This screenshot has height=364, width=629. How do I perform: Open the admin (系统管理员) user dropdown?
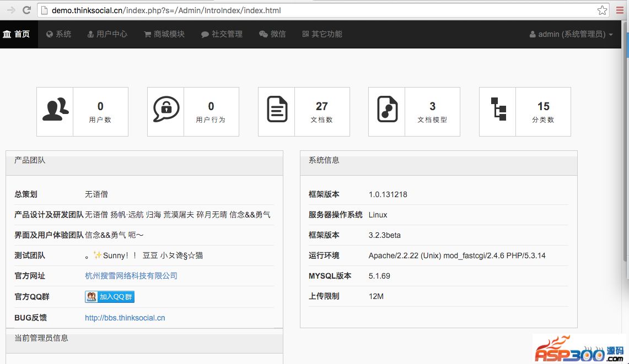pos(571,34)
